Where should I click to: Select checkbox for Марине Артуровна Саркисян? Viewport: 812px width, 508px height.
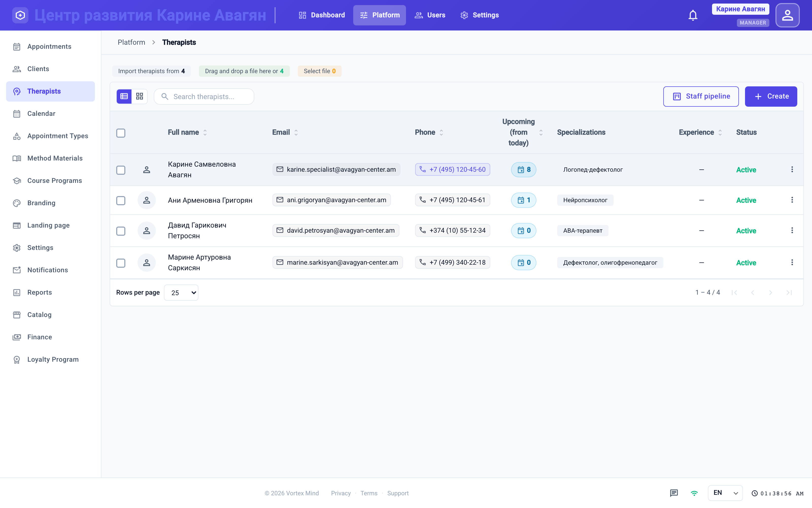[121, 263]
